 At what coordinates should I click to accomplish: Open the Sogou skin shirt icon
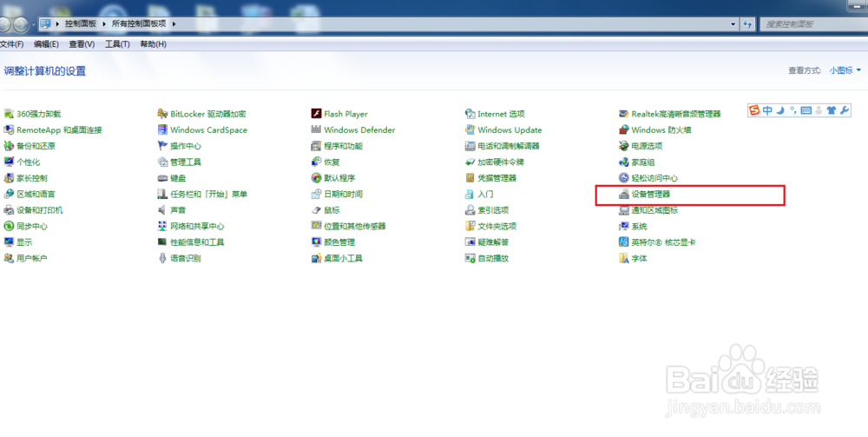[x=832, y=110]
